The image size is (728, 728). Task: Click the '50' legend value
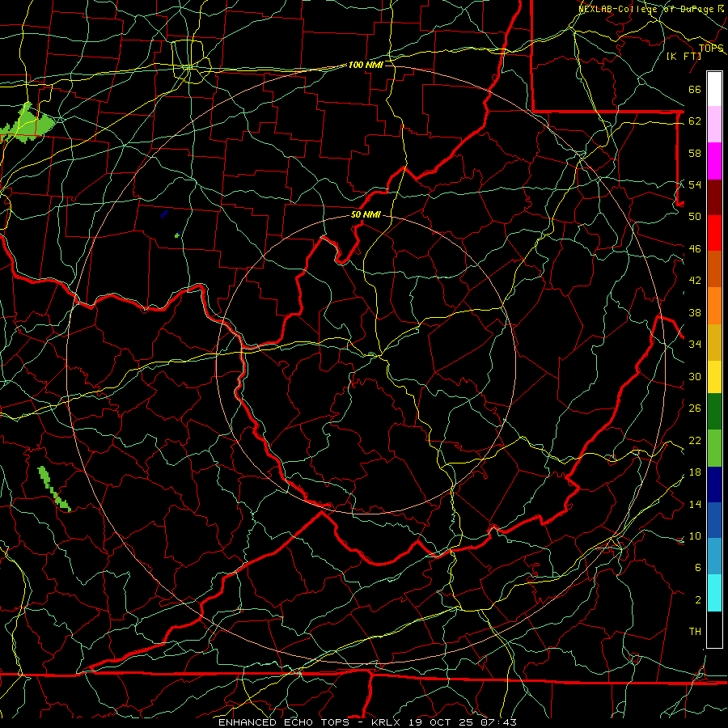[695, 216]
